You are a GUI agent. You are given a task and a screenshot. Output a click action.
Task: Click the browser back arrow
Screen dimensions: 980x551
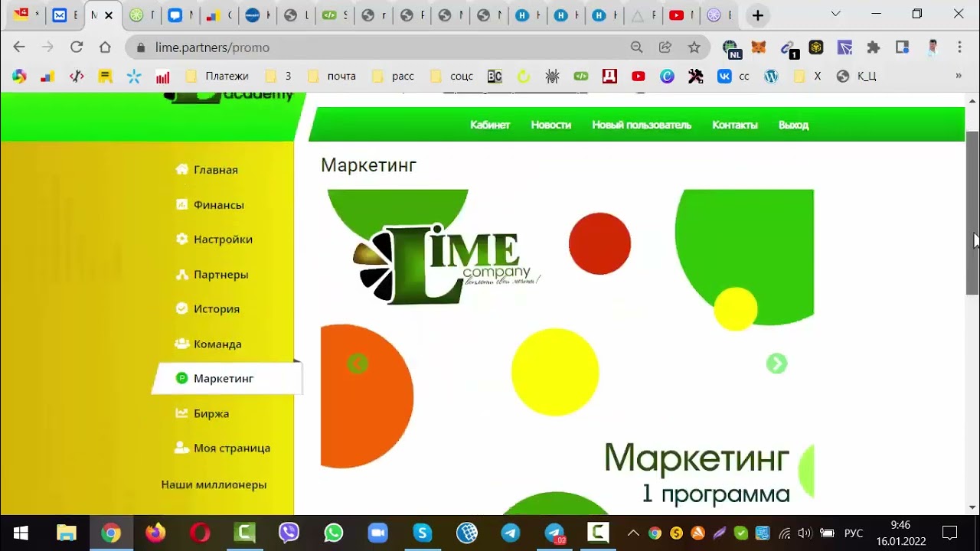(x=19, y=47)
